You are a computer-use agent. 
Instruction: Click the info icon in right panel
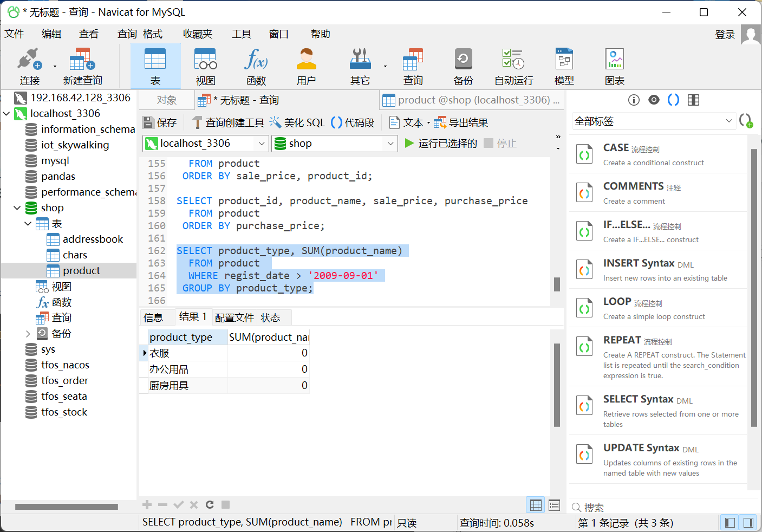coord(634,100)
